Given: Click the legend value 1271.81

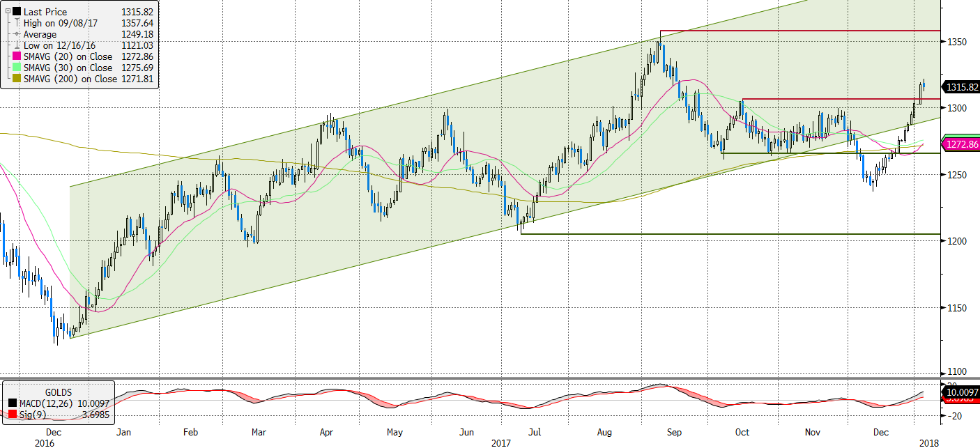Looking at the screenshot, I should 138,79.
